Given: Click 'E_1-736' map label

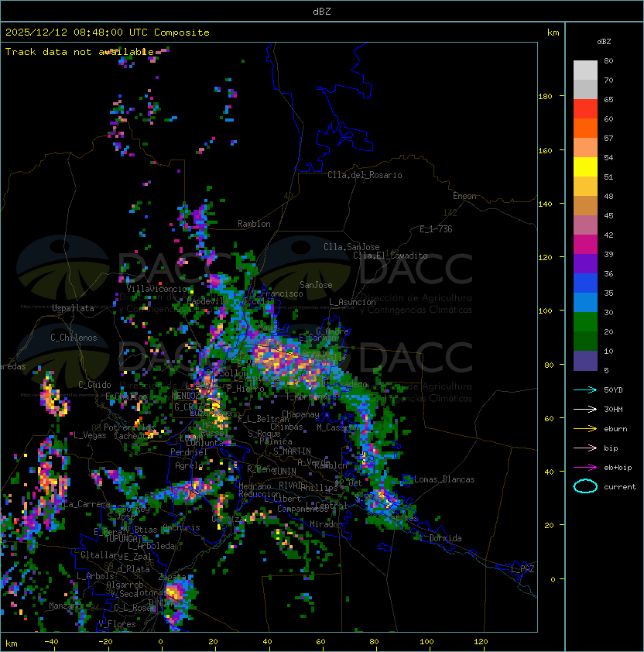Looking at the screenshot, I should [436, 229].
